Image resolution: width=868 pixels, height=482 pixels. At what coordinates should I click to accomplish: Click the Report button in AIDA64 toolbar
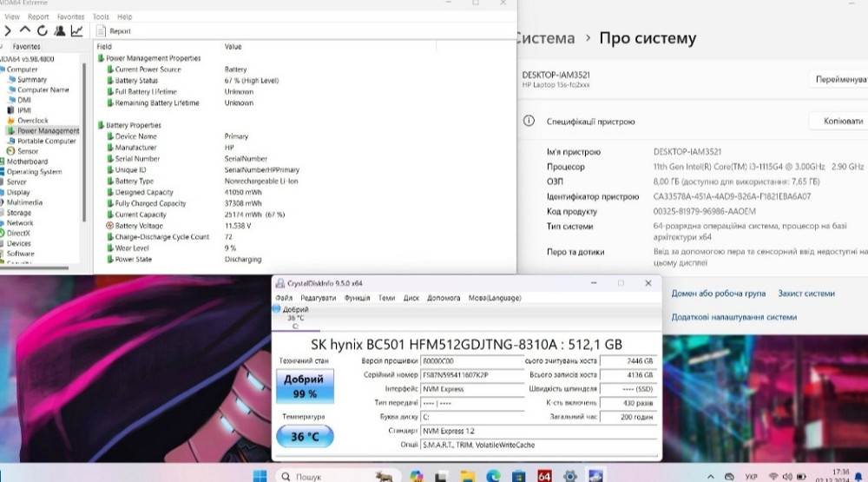[114, 31]
